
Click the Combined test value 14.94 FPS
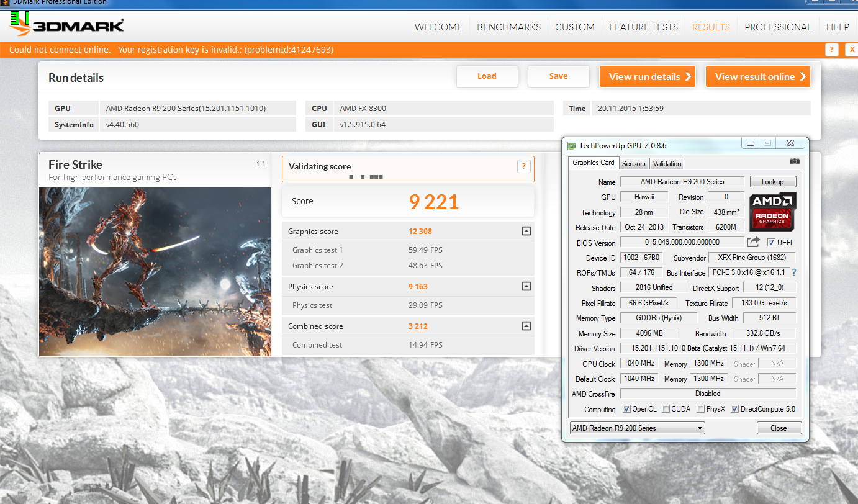click(x=425, y=345)
